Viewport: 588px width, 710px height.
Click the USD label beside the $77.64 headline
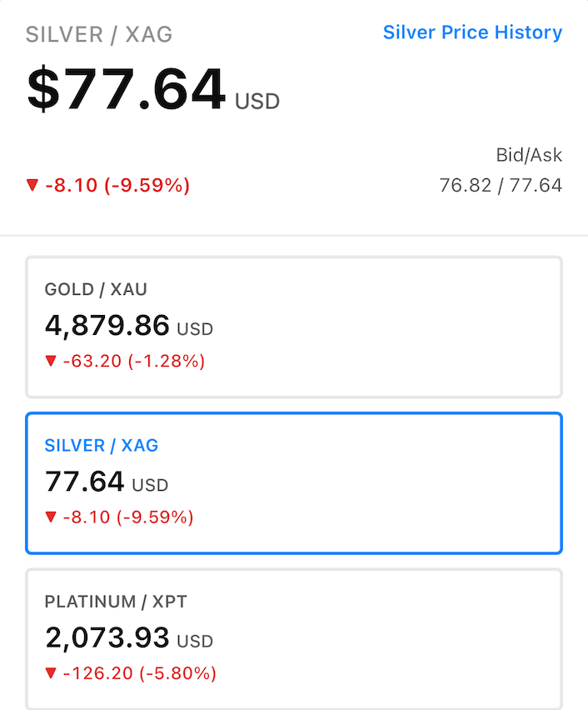[x=257, y=102]
